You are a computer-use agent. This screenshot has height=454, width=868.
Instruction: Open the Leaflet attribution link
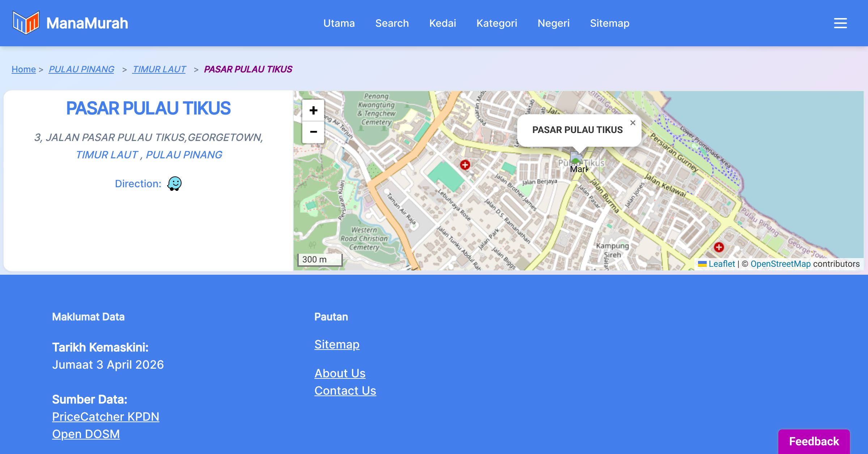click(x=722, y=264)
